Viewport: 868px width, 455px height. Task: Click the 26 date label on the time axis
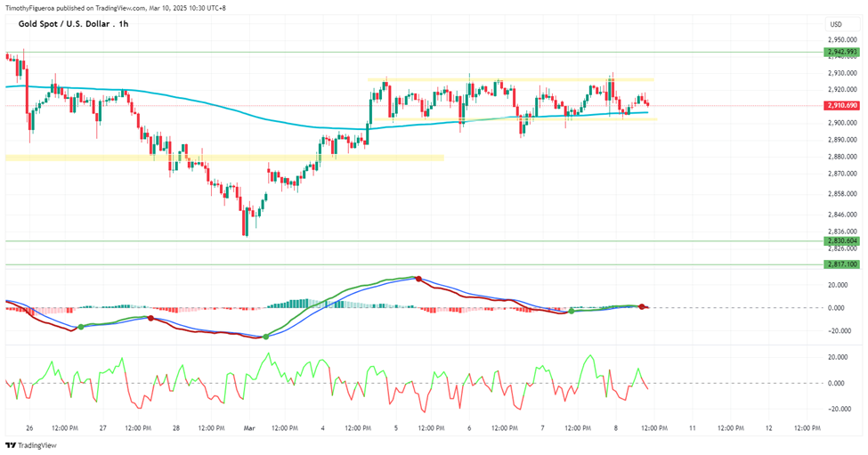(29, 428)
